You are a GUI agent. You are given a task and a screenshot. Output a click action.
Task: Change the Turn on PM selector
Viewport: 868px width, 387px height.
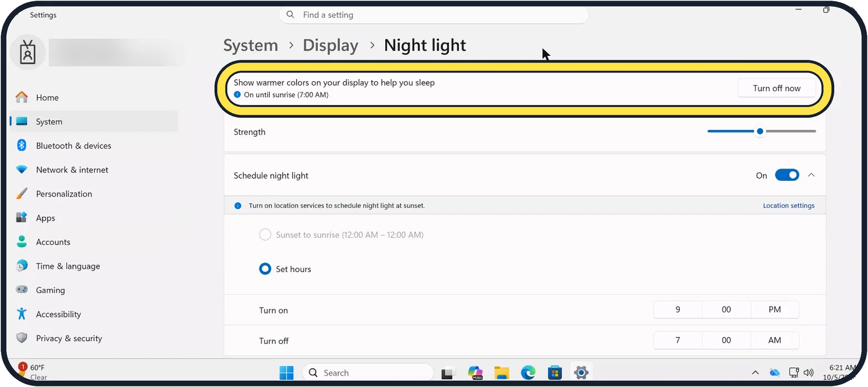point(775,310)
